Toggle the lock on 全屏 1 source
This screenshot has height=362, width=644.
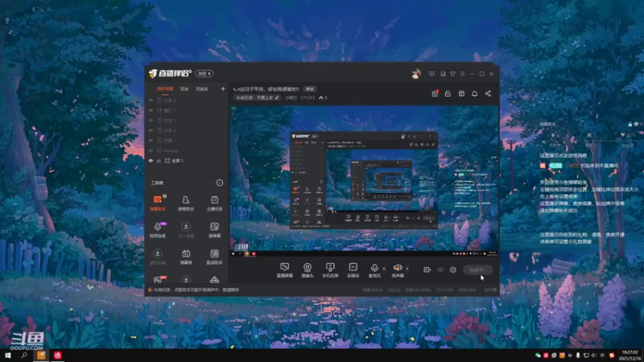(159, 160)
